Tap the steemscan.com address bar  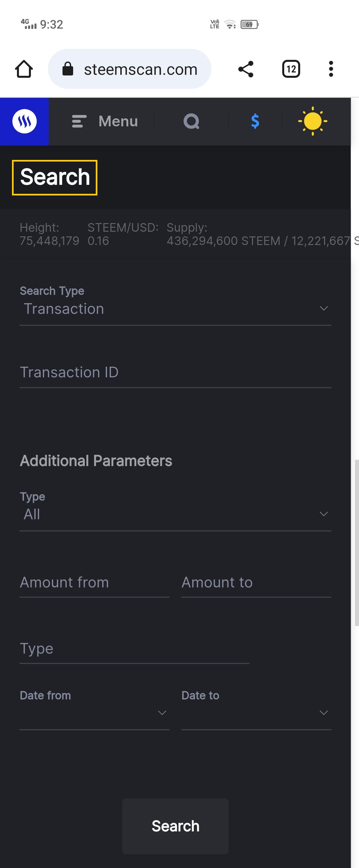[140, 69]
